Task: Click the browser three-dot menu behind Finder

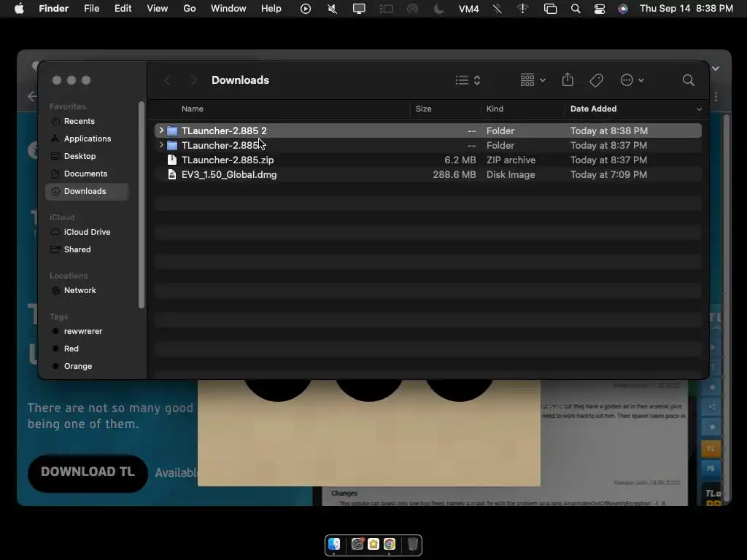Action: 716,97
